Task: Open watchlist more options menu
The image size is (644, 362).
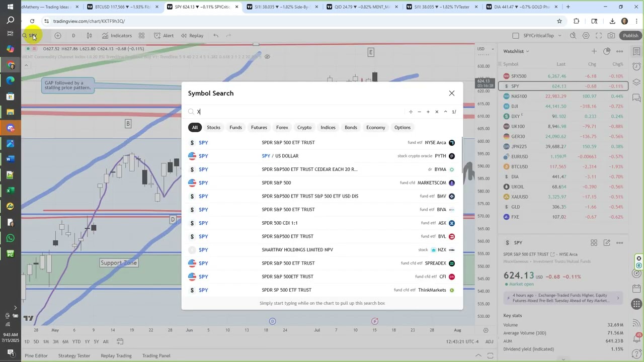Action: click(620, 51)
